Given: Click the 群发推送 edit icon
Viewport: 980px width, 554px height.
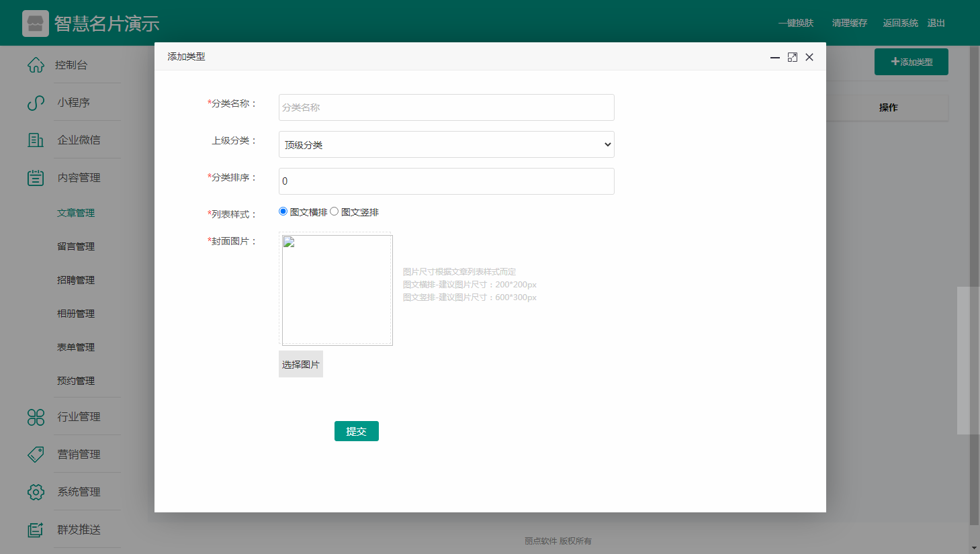Looking at the screenshot, I should 36,530.
